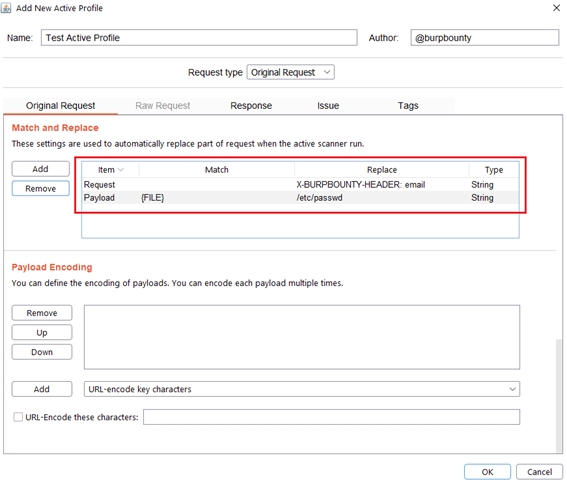
Task: Close the Add New Active Profile dialog
Action: point(556,8)
